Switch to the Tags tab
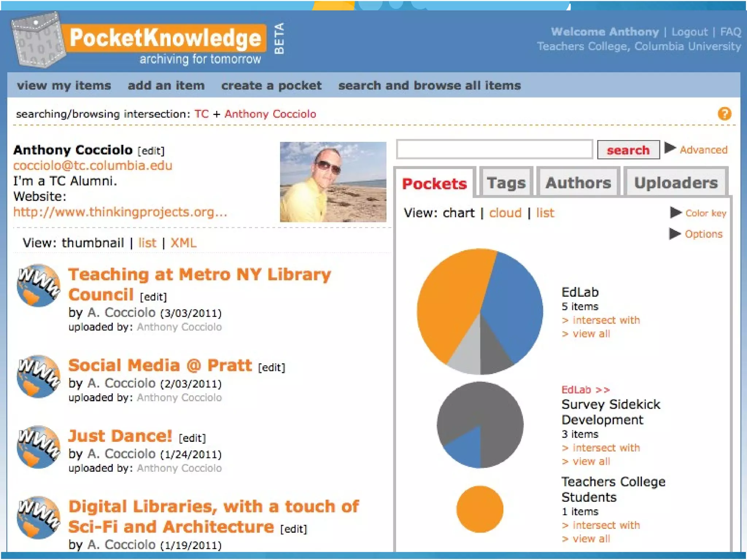The image size is (747, 560). click(x=506, y=183)
